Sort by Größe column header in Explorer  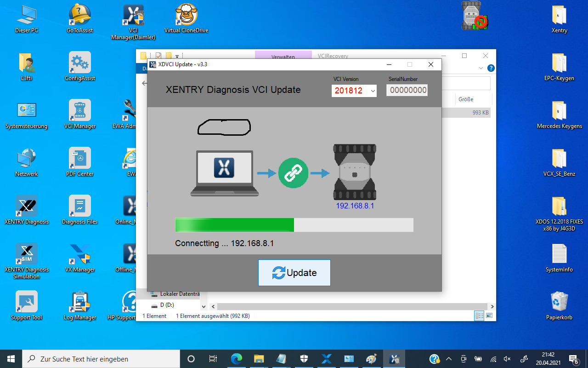pos(465,99)
